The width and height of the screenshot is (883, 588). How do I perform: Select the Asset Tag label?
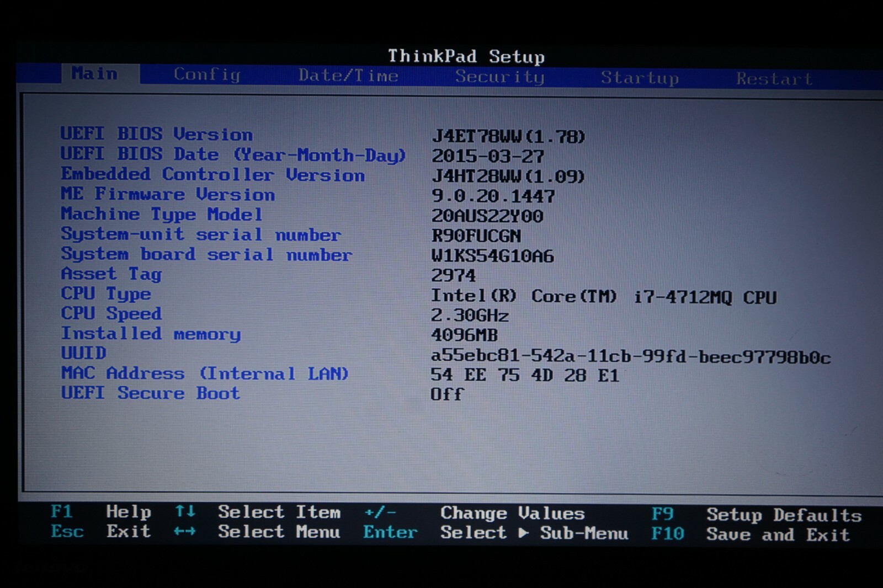tap(111, 274)
